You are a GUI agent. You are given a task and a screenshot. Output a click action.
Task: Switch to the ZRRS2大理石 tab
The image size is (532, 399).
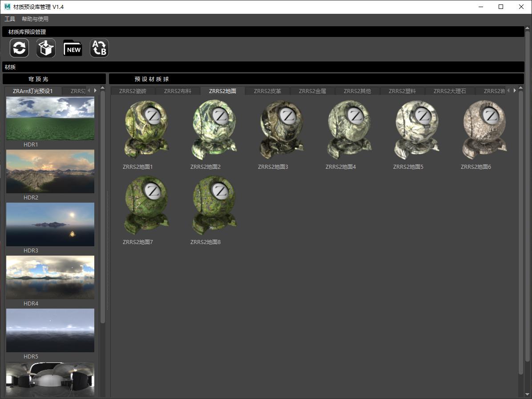point(450,91)
